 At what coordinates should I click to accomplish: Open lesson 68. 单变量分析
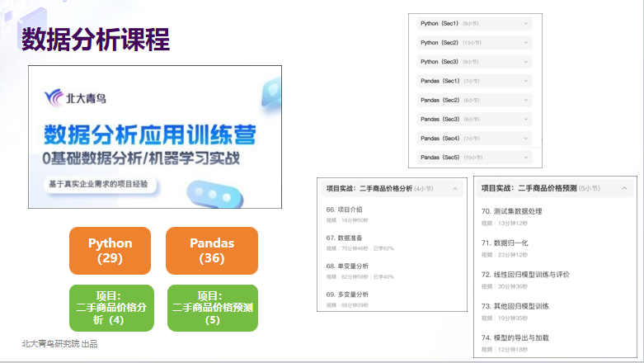(x=347, y=266)
